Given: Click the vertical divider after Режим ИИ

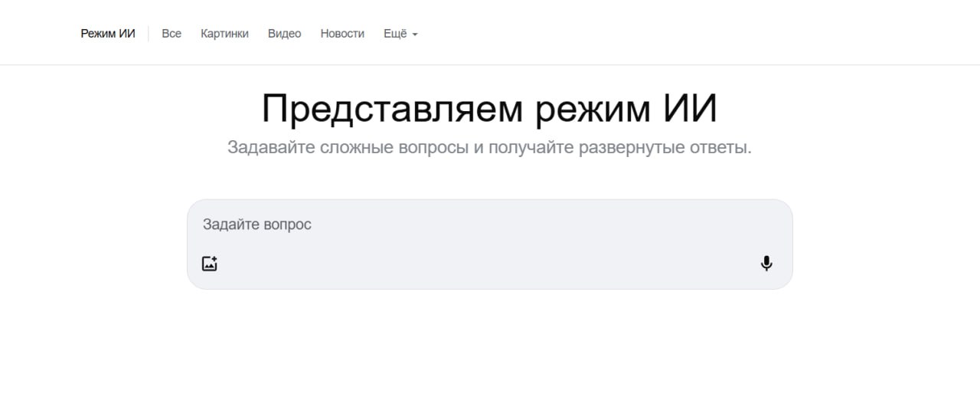Looking at the screenshot, I should (149, 34).
